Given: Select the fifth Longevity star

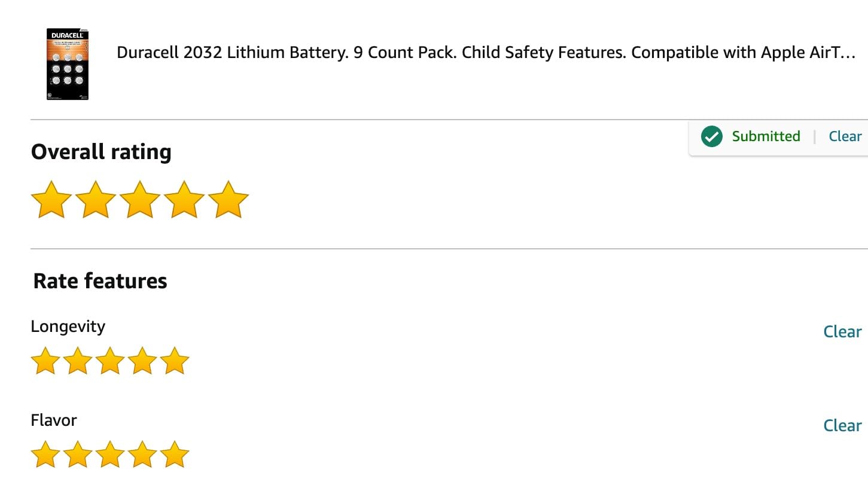Looking at the screenshot, I should tap(175, 362).
